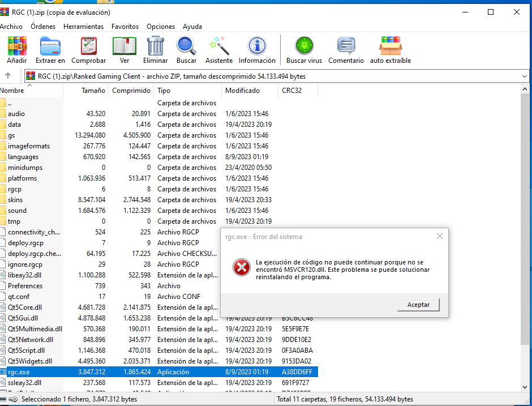
Task: Select the platforms folder name
Action: click(22, 178)
